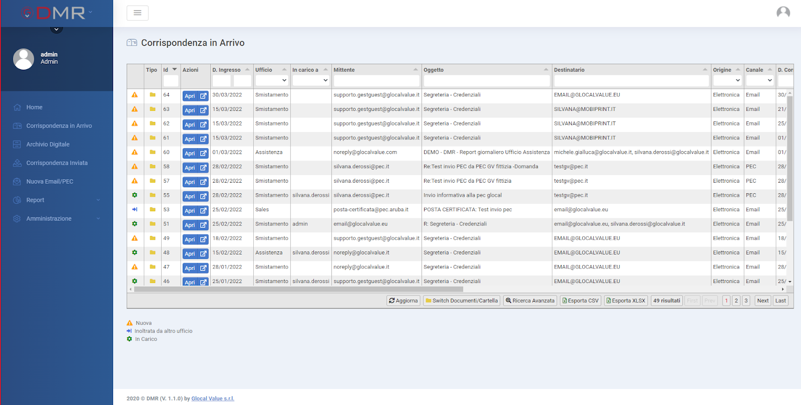801x405 pixels.
Task: Open Corrispondenza Inviata from sidebar
Action: pyautogui.click(x=56, y=163)
